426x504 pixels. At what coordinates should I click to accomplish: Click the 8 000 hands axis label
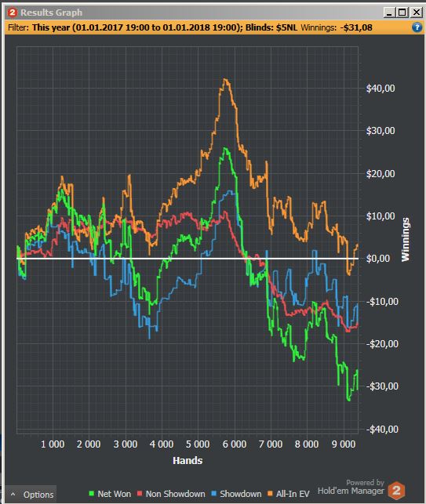point(307,444)
